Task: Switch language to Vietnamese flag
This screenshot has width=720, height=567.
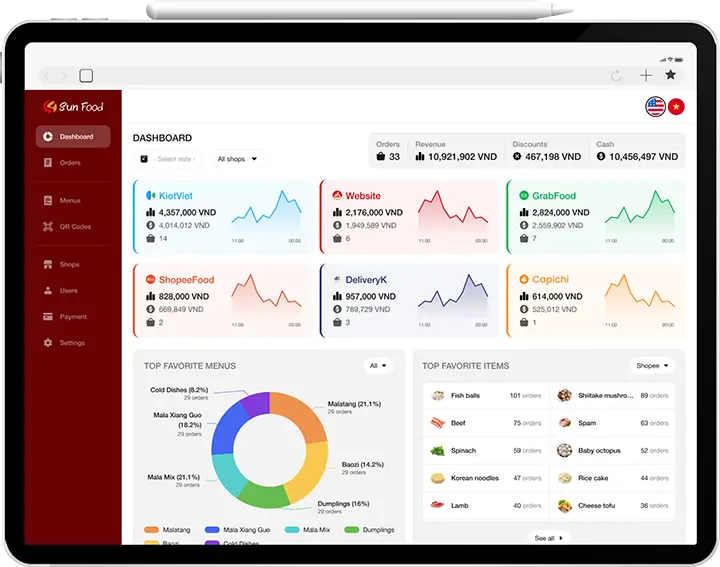Action: 676,106
